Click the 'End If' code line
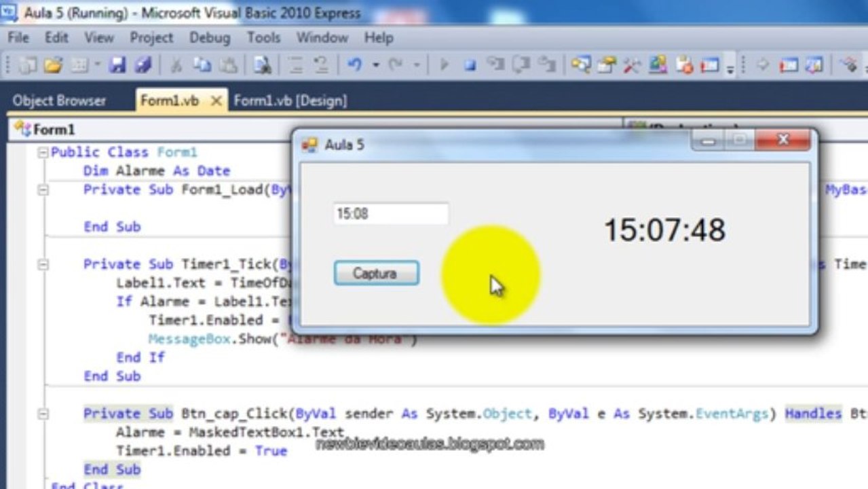 pyautogui.click(x=140, y=357)
